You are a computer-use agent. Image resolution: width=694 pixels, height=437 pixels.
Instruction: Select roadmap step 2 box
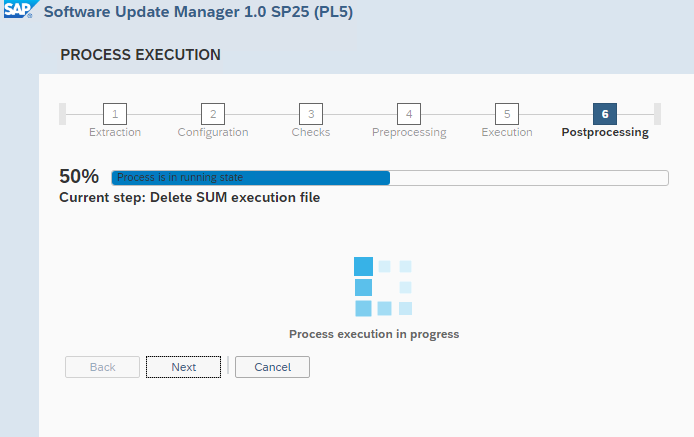(213, 114)
